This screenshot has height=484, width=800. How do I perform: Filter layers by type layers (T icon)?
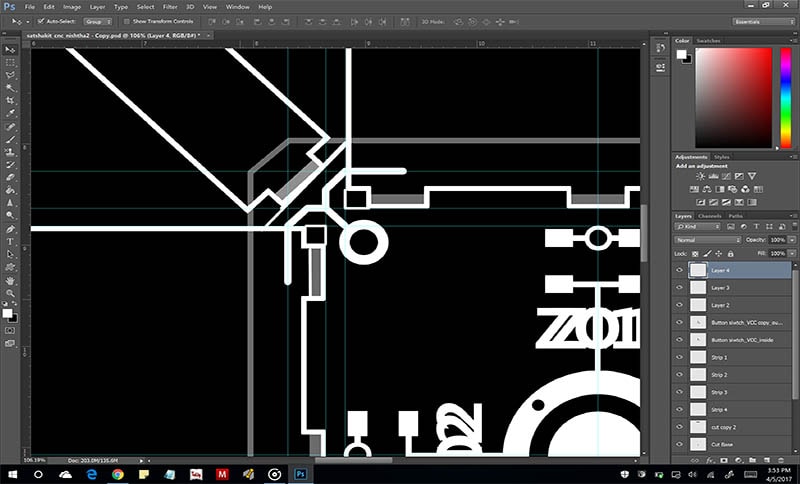pos(756,226)
